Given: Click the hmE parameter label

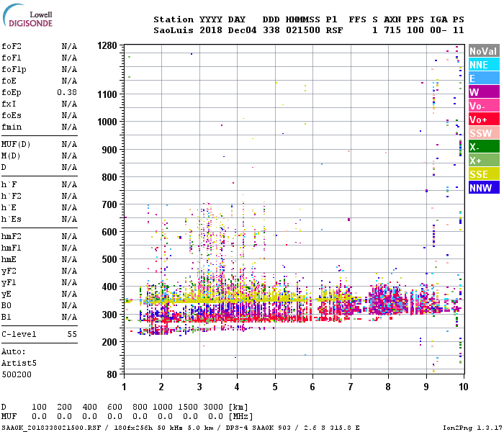Looking at the screenshot, I should click(x=9, y=260).
